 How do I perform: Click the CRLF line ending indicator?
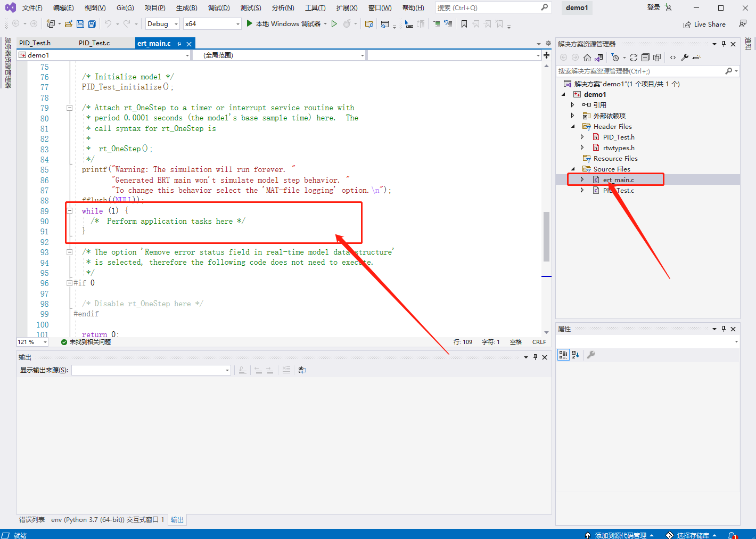click(539, 342)
